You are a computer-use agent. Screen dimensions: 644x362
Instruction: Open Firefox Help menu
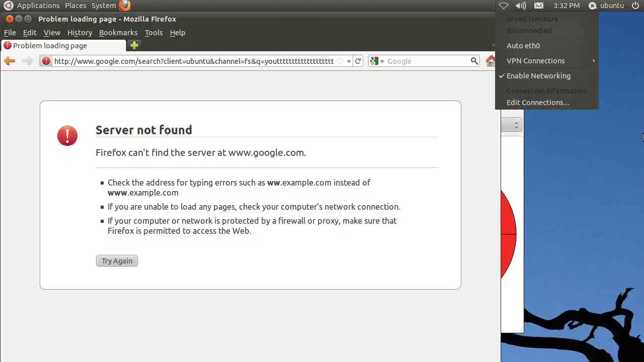click(x=178, y=33)
